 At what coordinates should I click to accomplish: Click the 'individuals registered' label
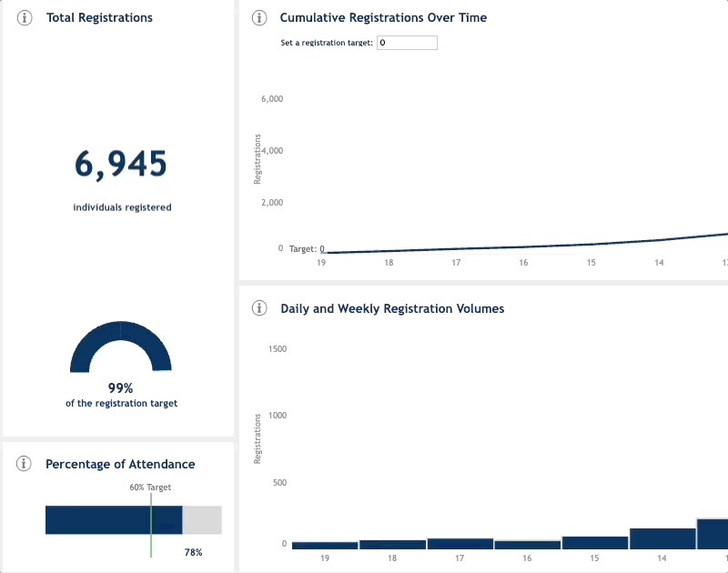122,207
